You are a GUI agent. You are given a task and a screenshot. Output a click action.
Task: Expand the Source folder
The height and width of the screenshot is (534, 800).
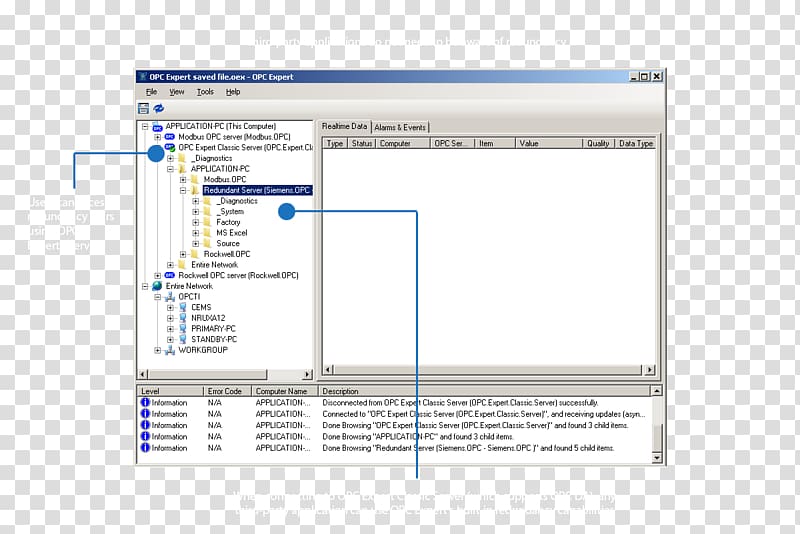[195, 243]
